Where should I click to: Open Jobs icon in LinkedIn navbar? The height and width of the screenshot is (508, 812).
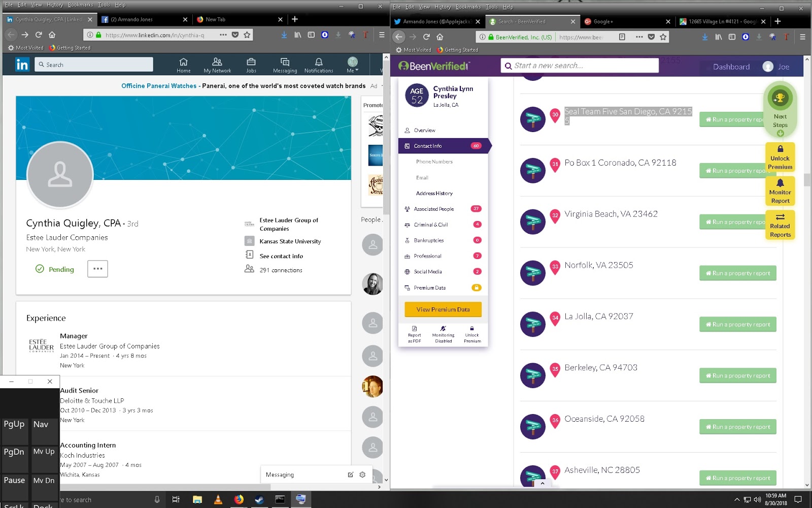pyautogui.click(x=251, y=65)
